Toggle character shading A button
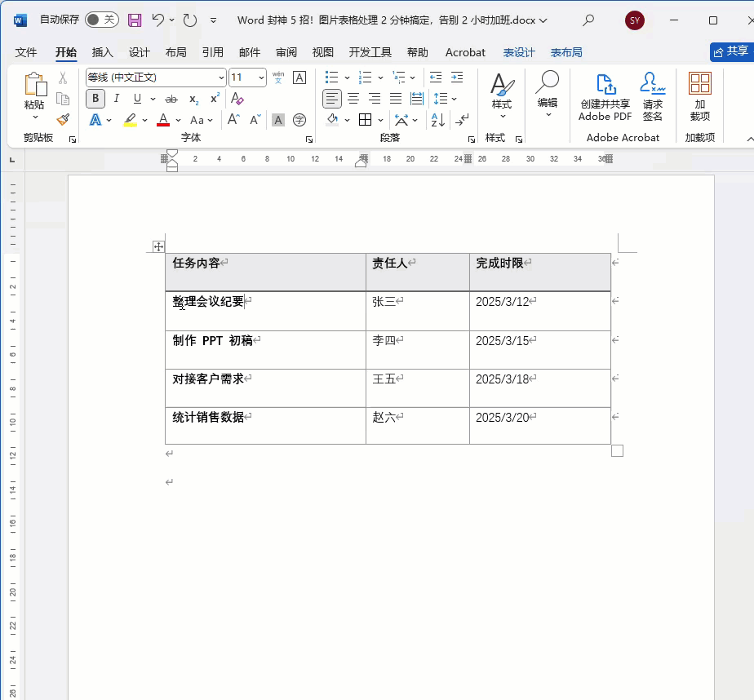The width and height of the screenshot is (754, 700). pyautogui.click(x=278, y=120)
